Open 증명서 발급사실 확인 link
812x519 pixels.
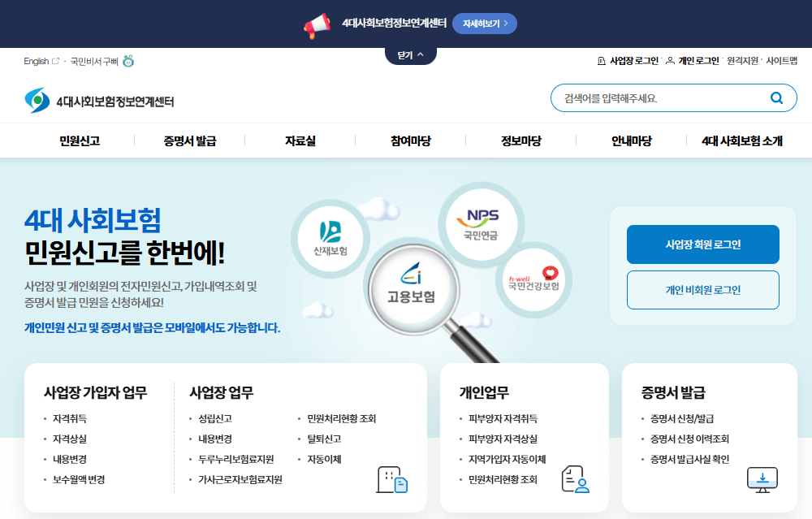[689, 459]
